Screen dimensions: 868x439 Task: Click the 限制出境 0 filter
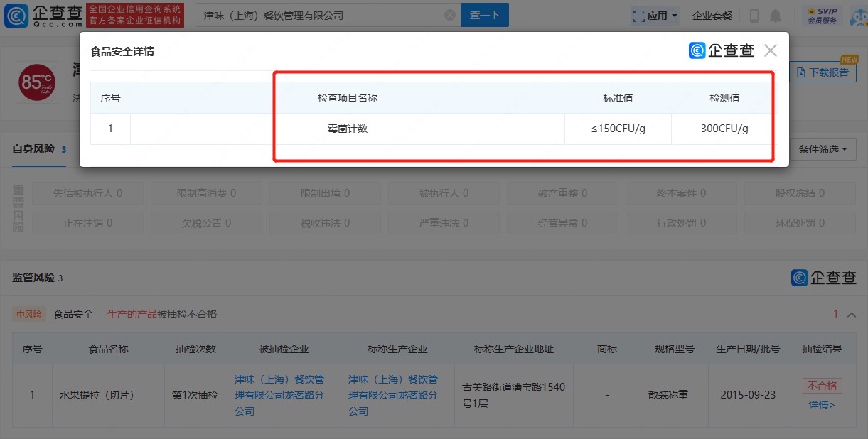(x=325, y=193)
